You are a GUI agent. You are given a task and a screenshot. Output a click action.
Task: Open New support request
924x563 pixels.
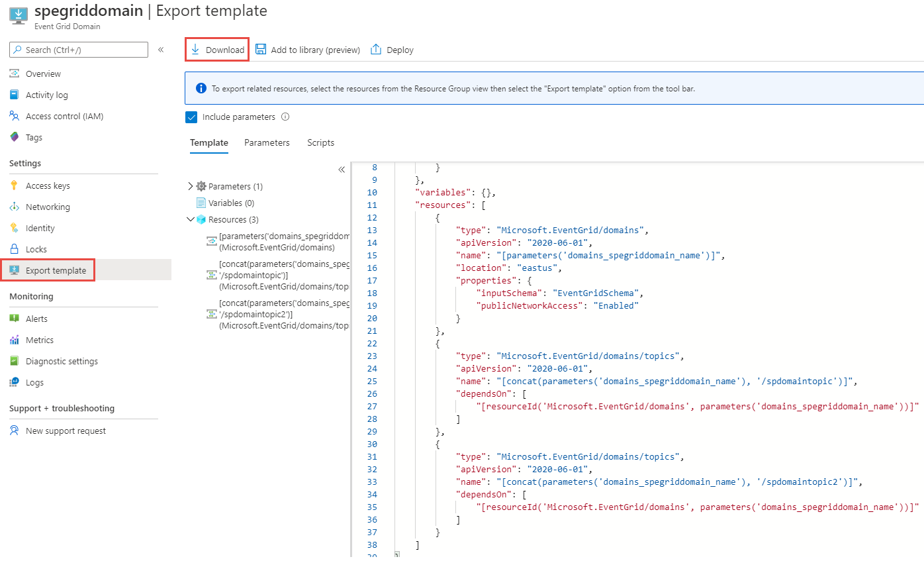tap(66, 431)
